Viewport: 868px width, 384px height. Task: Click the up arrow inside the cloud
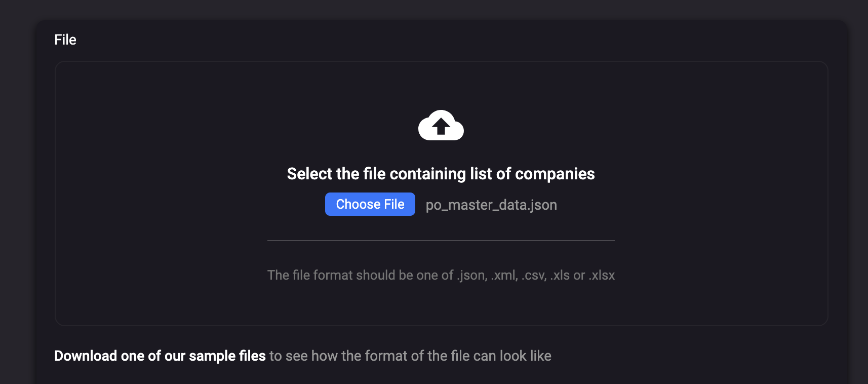[441, 126]
